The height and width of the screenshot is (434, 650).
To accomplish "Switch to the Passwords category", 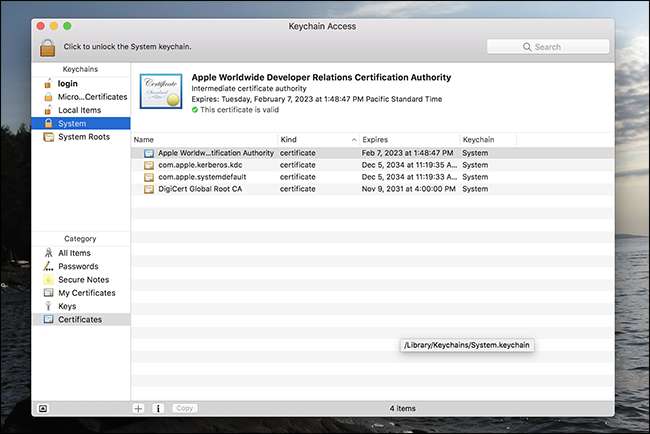I will coord(77,266).
